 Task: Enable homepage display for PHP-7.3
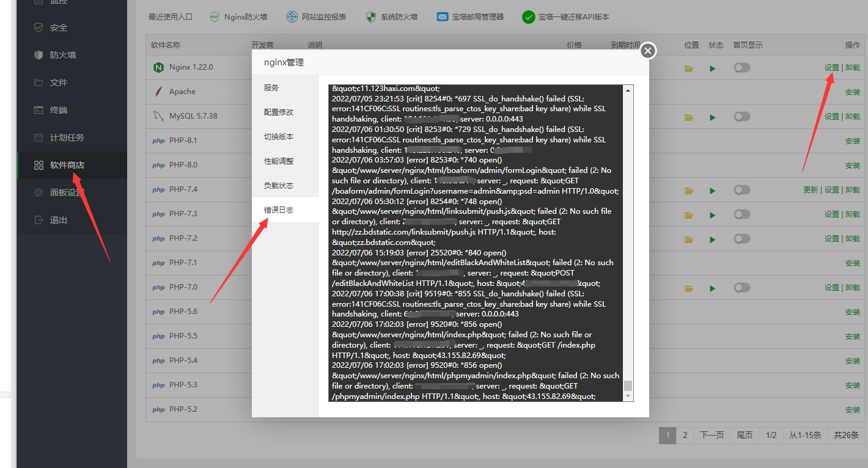742,214
